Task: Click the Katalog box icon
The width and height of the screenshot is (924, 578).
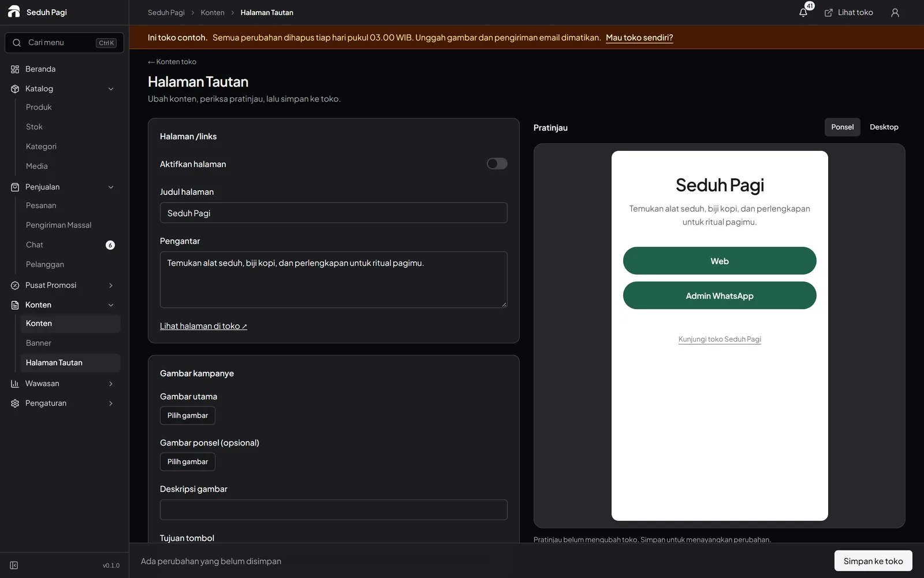Action: (x=15, y=89)
